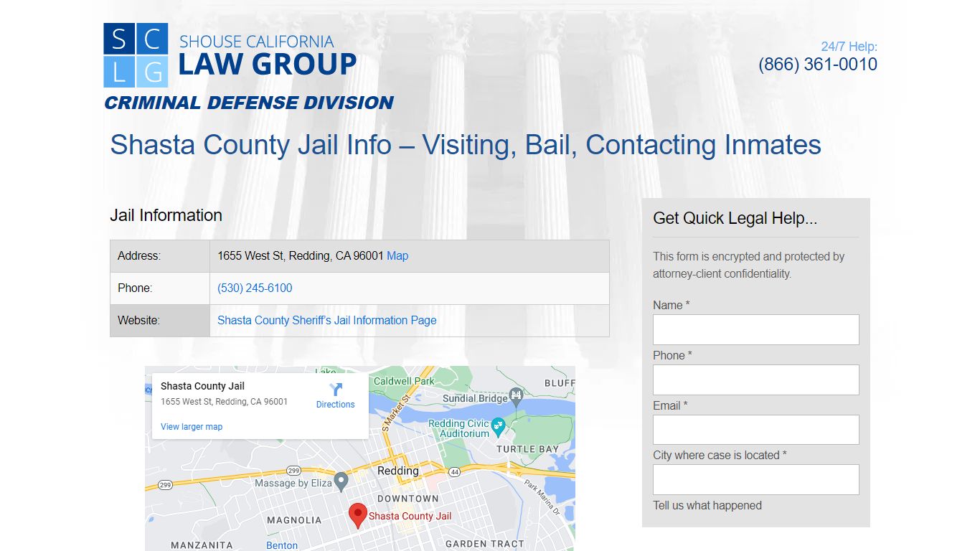Screen dimensions: 980x551
Task: Open Shasta County Sheriff's Jail Information Page
Action: (327, 320)
